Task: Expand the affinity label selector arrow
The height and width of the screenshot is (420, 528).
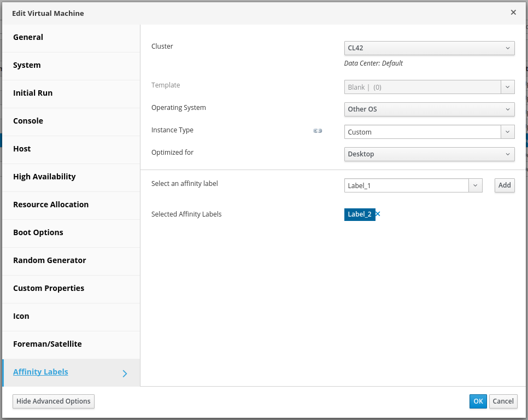Action: click(x=476, y=185)
